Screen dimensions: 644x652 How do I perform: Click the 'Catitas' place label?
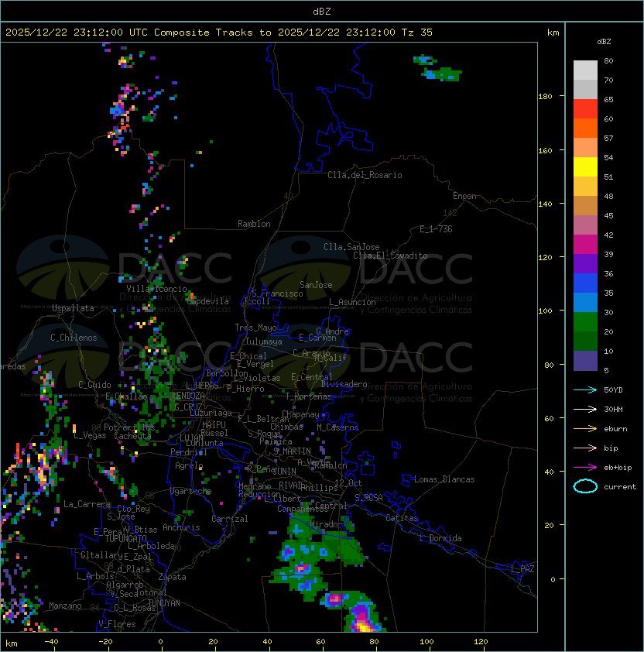[x=402, y=518]
